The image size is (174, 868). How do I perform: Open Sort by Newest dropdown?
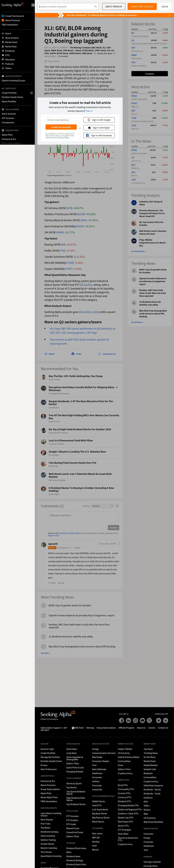[x=102, y=506]
